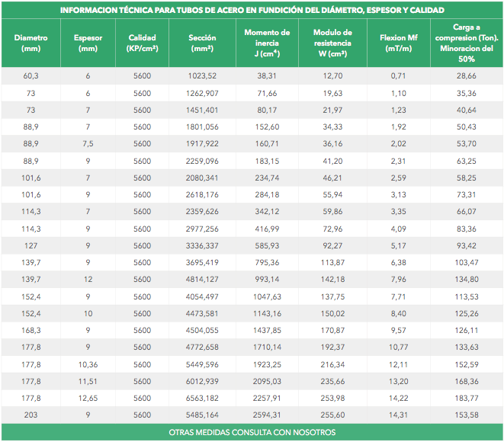
Task: Select the Sección (mm²) column header
Action: point(202,43)
